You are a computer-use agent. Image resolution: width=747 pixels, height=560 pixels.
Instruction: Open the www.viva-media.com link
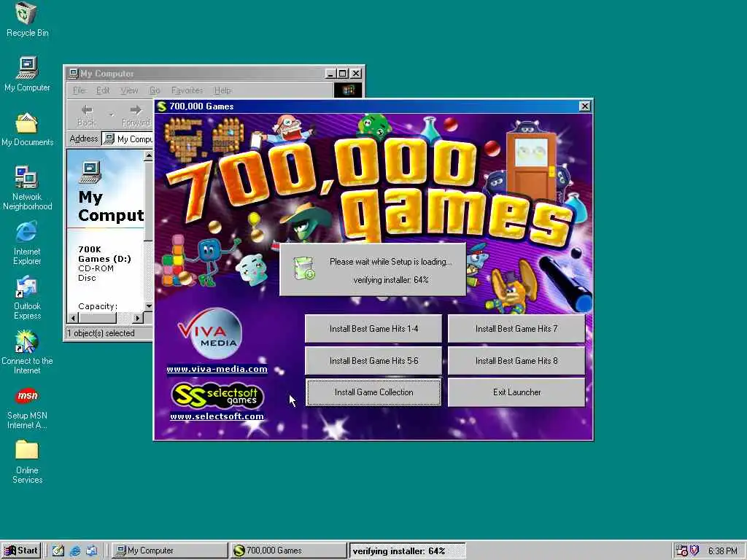coord(217,369)
